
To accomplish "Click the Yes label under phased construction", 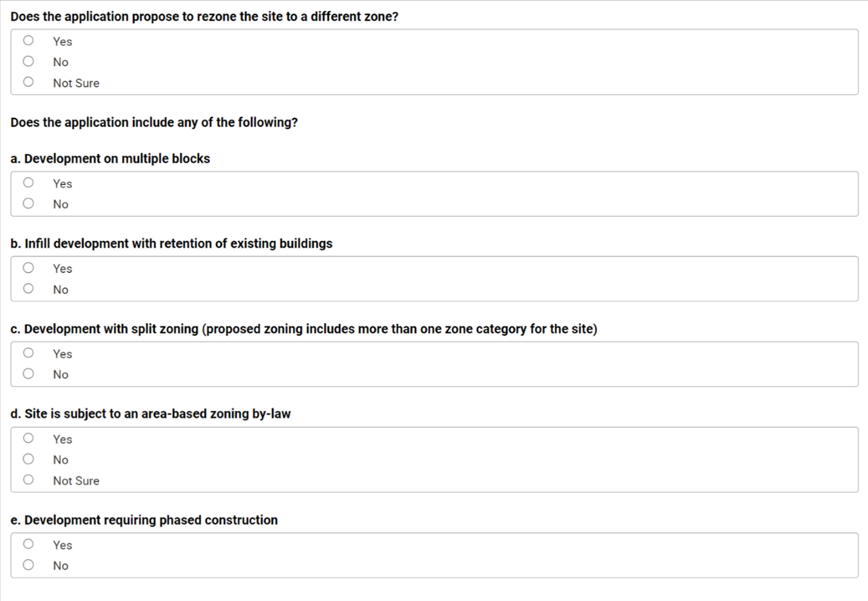I will click(63, 545).
